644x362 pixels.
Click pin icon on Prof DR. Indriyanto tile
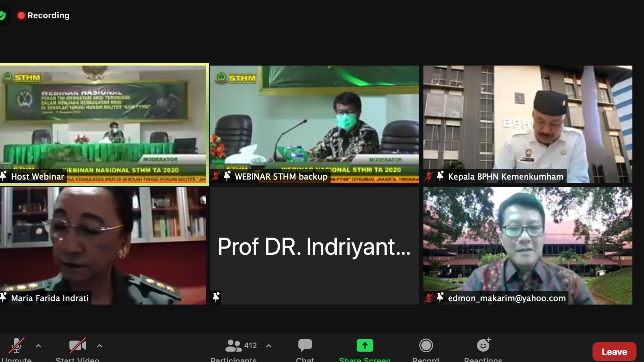216,297
